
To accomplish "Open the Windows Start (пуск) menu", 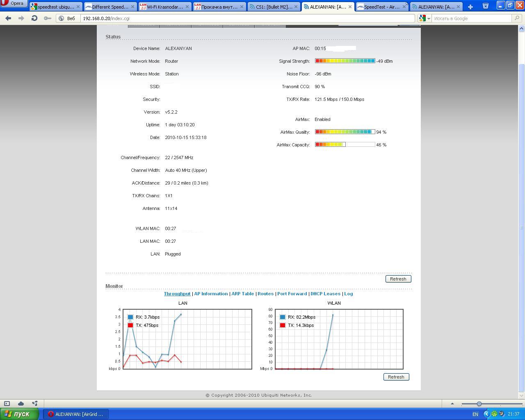I will click(20, 414).
